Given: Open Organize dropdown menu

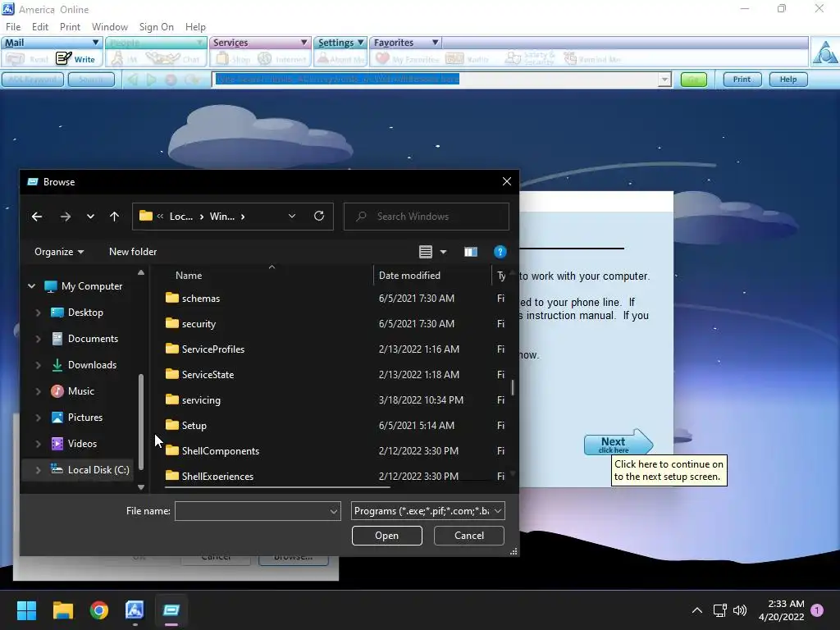Looking at the screenshot, I should point(59,252).
